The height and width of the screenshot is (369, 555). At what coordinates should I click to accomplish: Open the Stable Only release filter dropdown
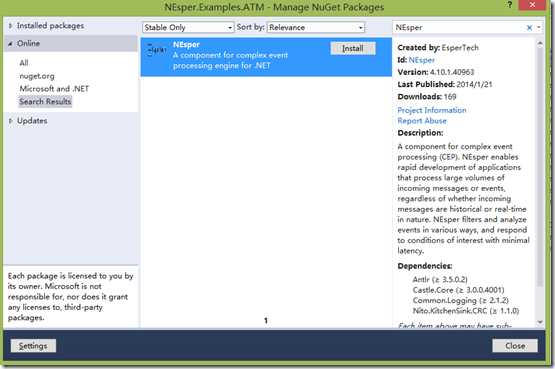(188, 27)
